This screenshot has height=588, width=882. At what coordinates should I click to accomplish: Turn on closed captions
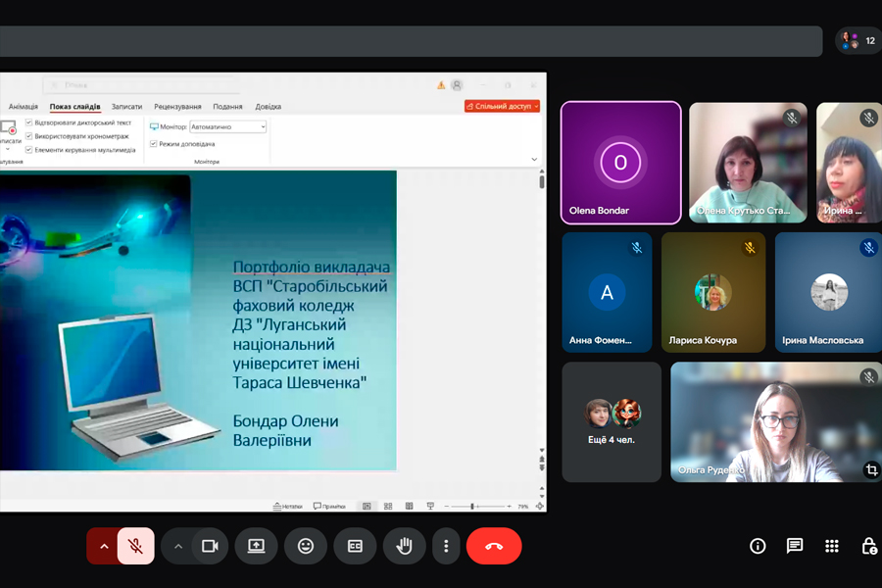tap(355, 546)
